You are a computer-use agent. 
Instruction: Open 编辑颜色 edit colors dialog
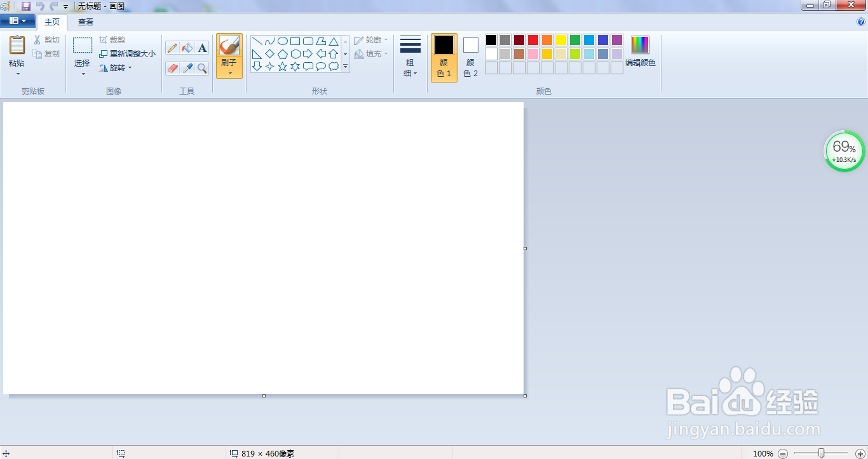(x=641, y=51)
